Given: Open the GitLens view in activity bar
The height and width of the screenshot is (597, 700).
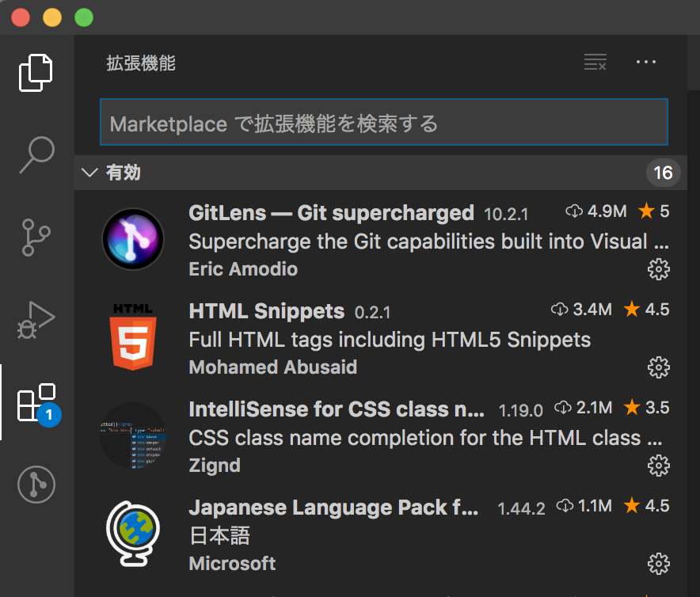Looking at the screenshot, I should pos(36,485).
